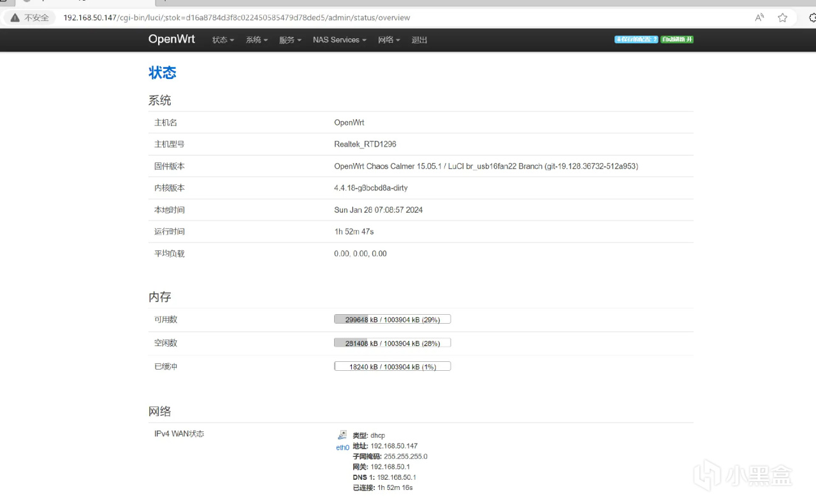Click the 已连接 1h 52m 16s line
The width and height of the screenshot is (816, 504).
(382, 487)
